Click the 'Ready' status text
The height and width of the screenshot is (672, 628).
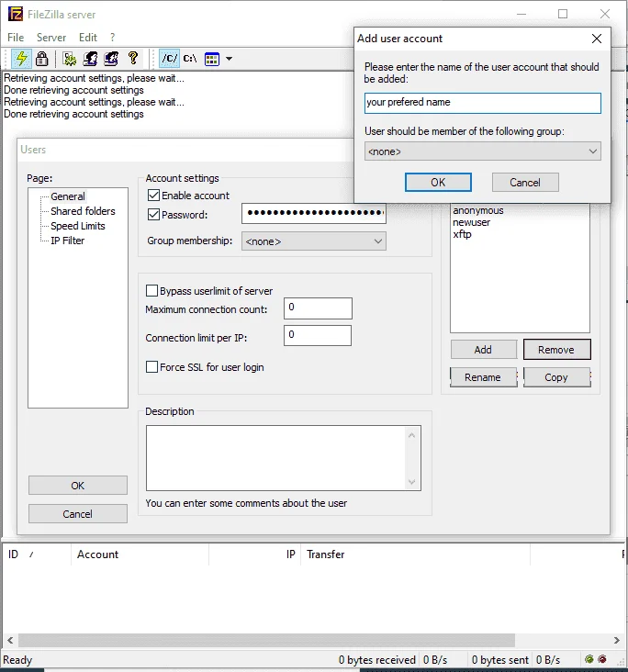coord(17,659)
